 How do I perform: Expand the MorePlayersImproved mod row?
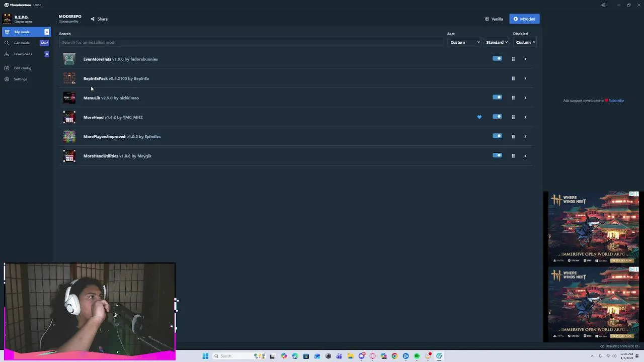tap(525, 136)
